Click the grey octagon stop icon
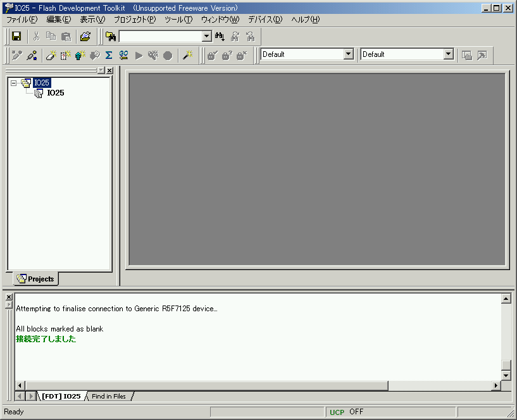This screenshot has width=517, height=420. (168, 56)
